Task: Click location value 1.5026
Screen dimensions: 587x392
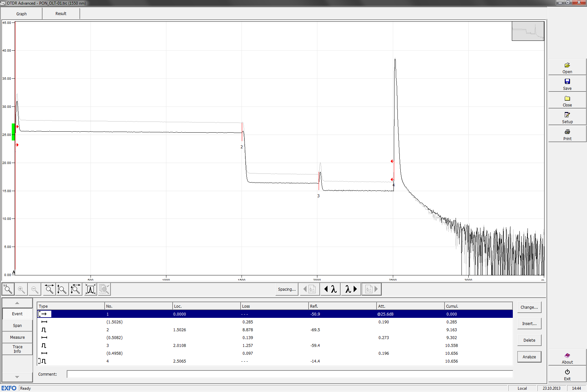Action: 179,330
